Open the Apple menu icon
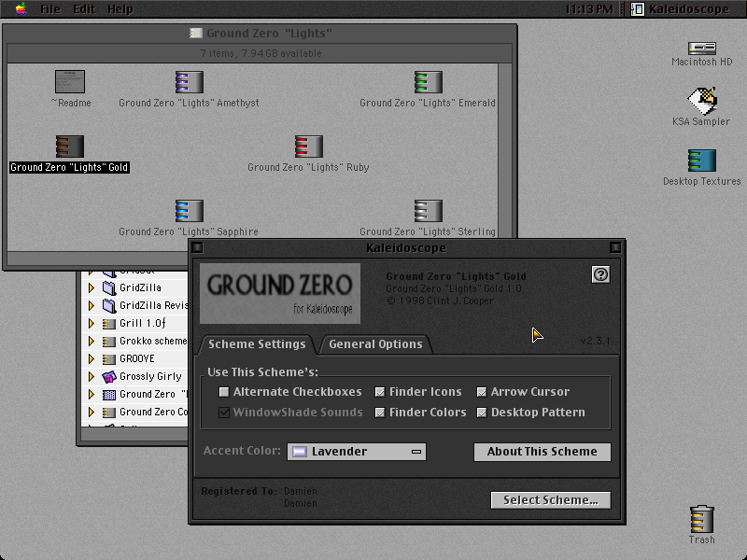The height and width of the screenshot is (560, 747). tap(21, 8)
